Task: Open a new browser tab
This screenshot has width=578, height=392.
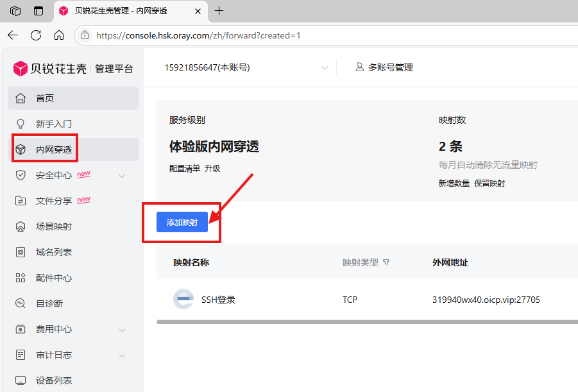Action: (219, 11)
